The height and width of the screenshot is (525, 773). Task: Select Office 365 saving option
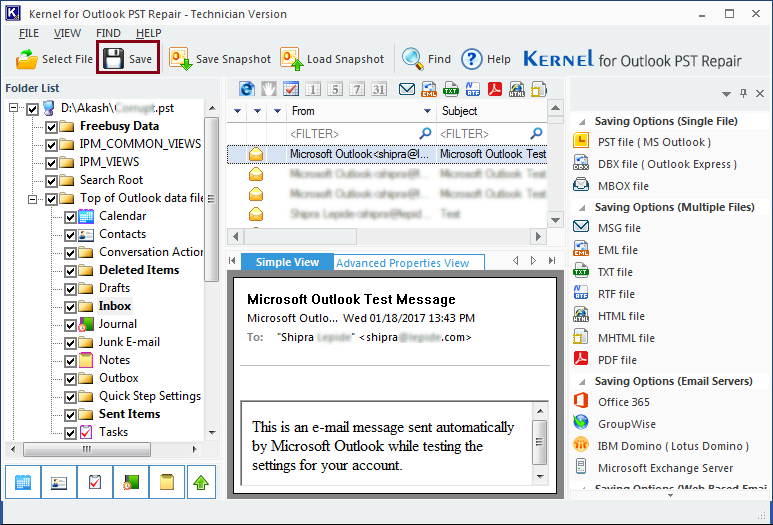pyautogui.click(x=622, y=402)
